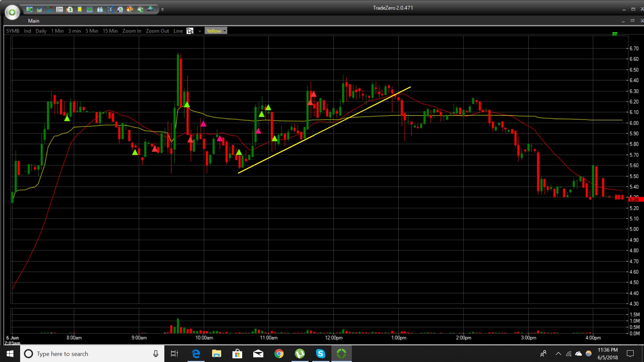Screen dimensions: 644x362
Task: Click the TradeZero round application button
Action: (12, 12)
